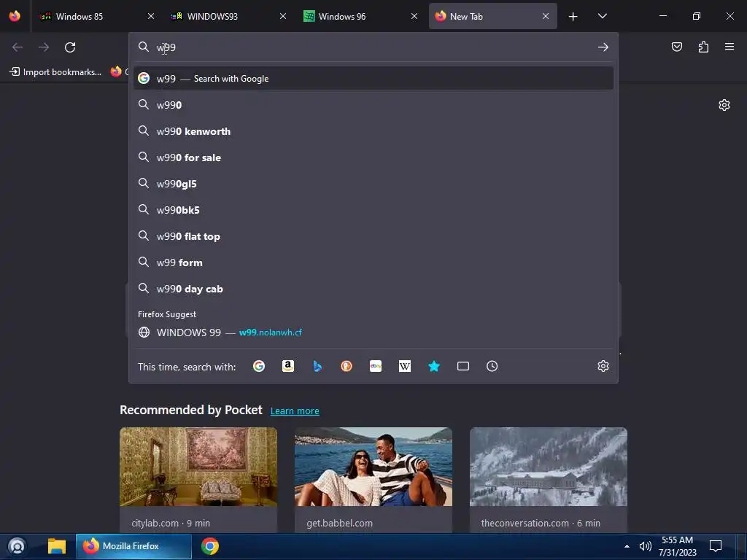Go forward one page

[44, 47]
